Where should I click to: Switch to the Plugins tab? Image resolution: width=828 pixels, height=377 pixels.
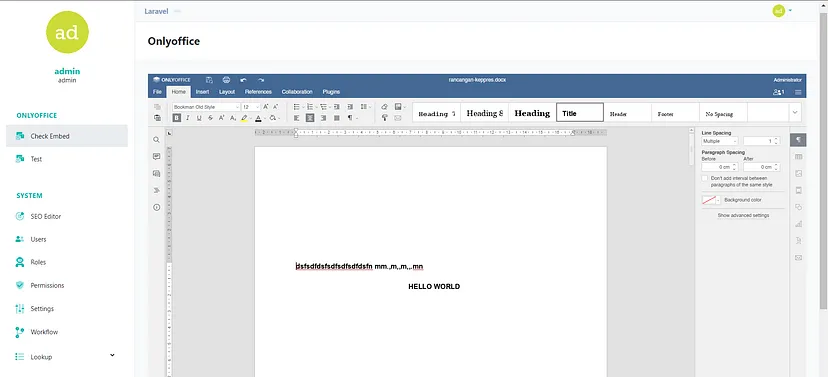pos(331,92)
